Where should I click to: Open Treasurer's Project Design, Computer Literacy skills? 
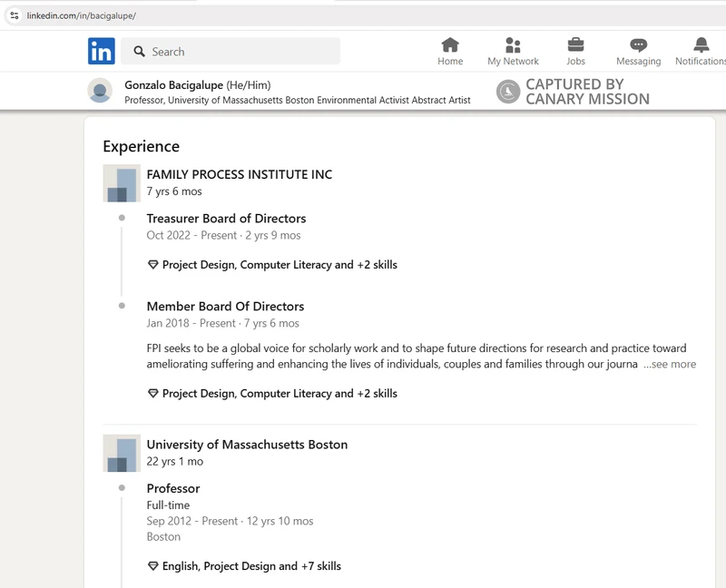(x=280, y=265)
